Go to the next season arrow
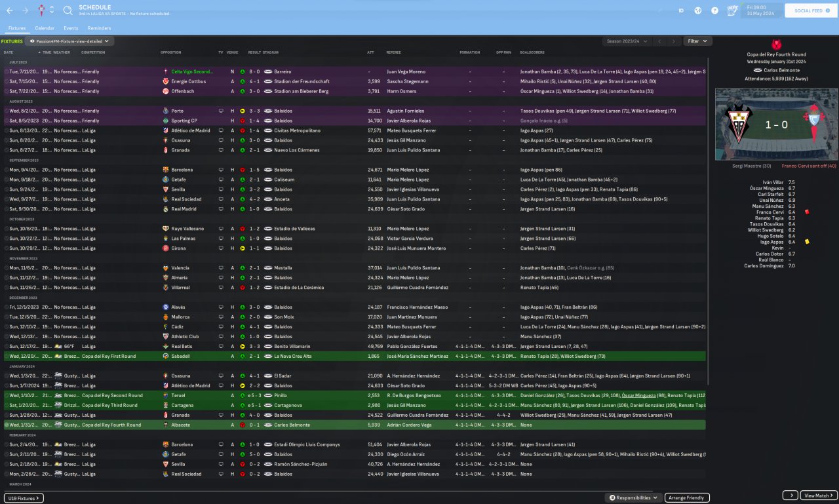The image size is (839, 504). tap(674, 41)
